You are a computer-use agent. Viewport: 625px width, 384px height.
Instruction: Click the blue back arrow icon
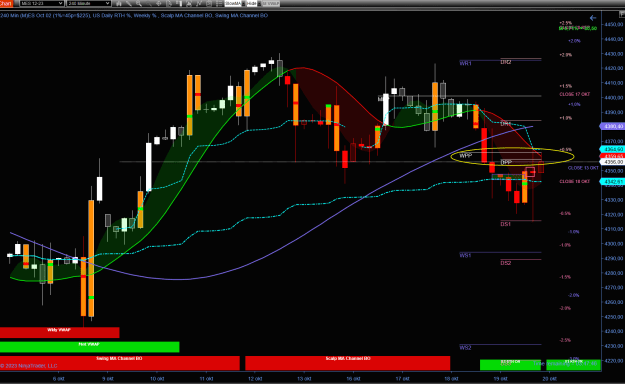(x=593, y=18)
